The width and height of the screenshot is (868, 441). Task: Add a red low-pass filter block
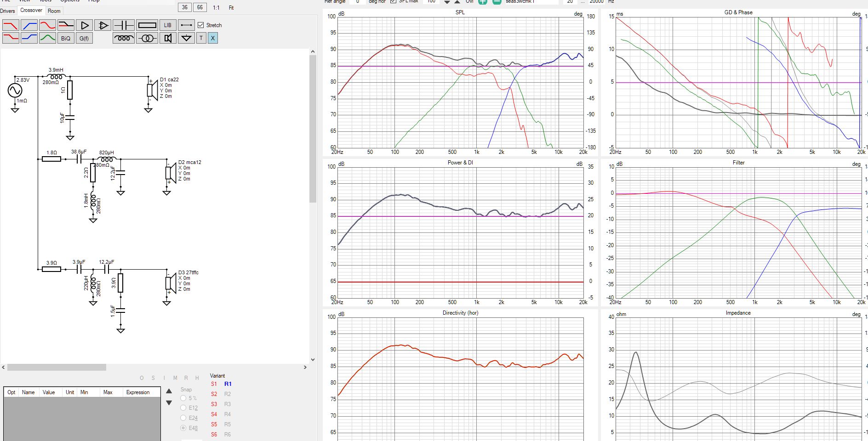[11, 25]
